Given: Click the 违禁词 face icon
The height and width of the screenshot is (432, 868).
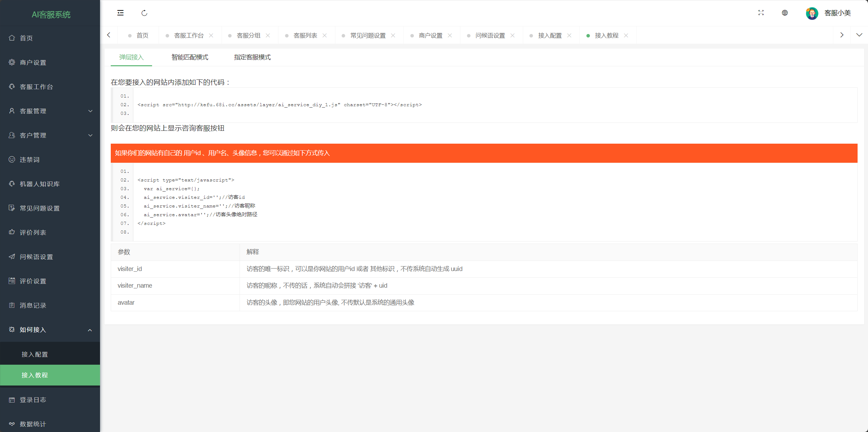Looking at the screenshot, I should pos(12,159).
